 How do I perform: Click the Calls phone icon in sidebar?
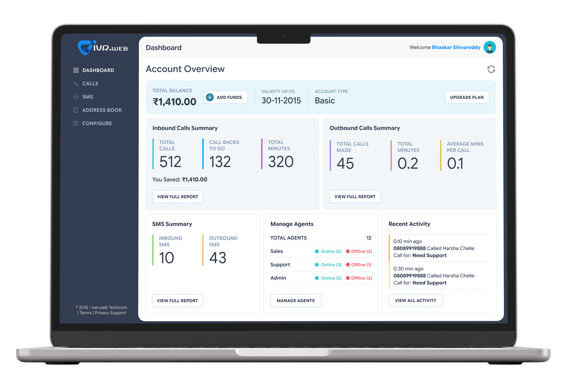tap(76, 84)
